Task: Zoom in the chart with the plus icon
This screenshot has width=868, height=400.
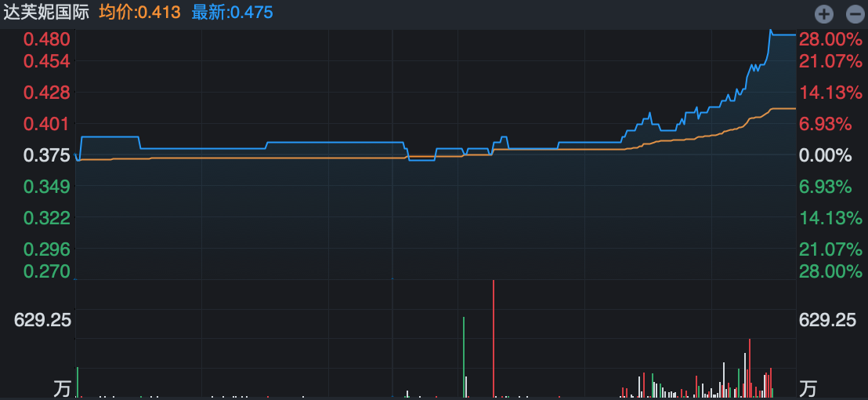Action: tap(824, 14)
